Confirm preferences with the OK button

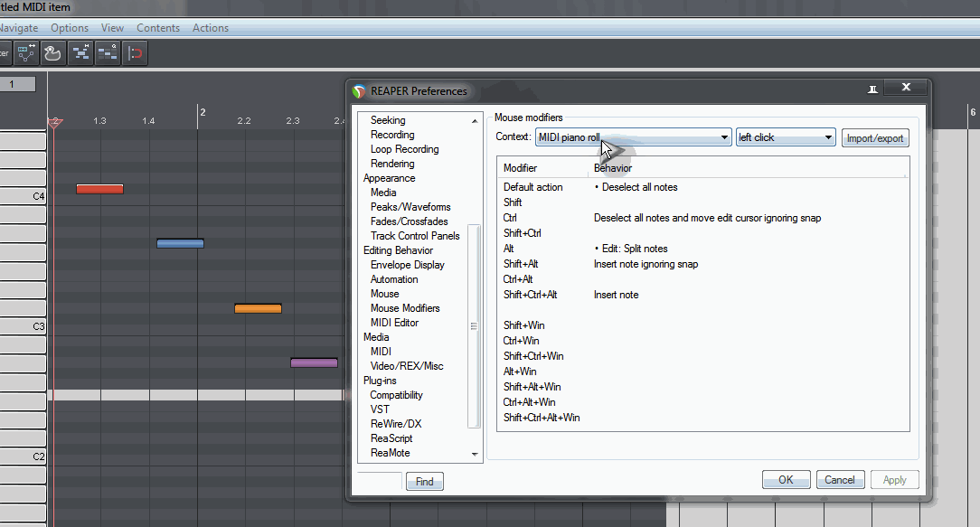point(786,479)
